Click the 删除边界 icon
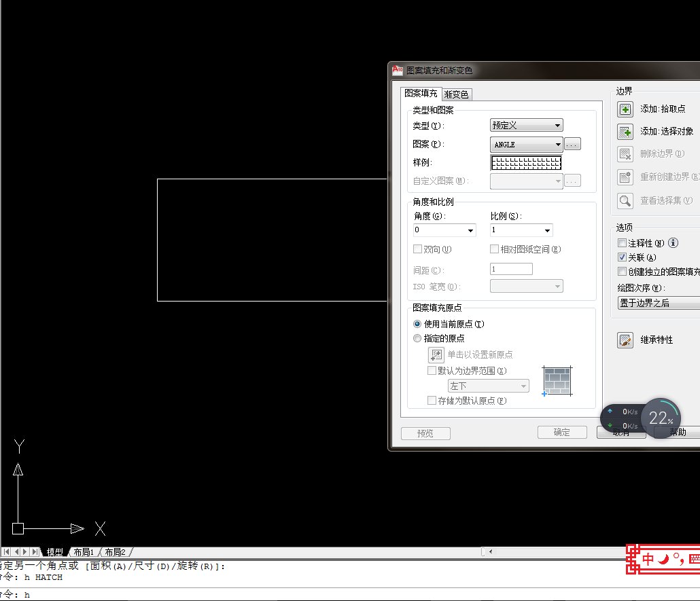Image resolution: width=700 pixels, height=601 pixels. (625, 153)
